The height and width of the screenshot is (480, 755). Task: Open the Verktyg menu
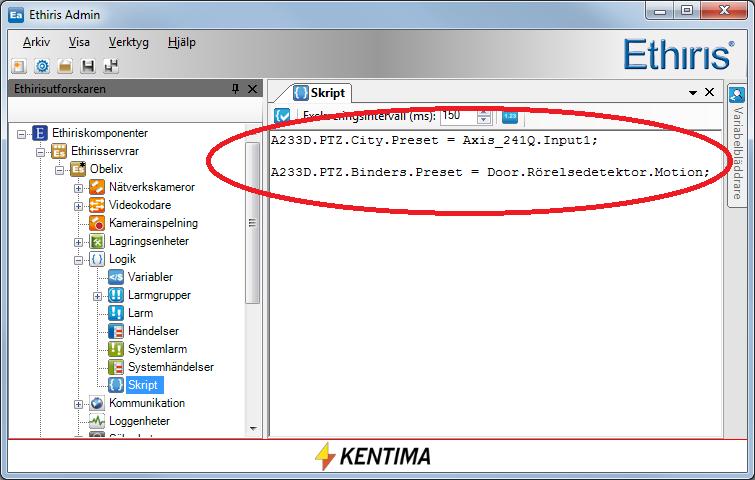click(x=129, y=42)
